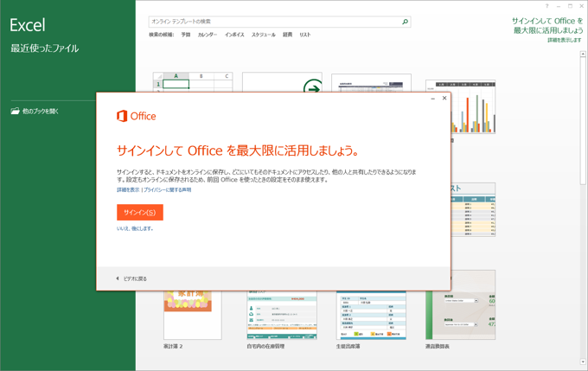588x371 pixels.
Task: Open the 詳細を表示 link in the dialog
Action: [128, 189]
